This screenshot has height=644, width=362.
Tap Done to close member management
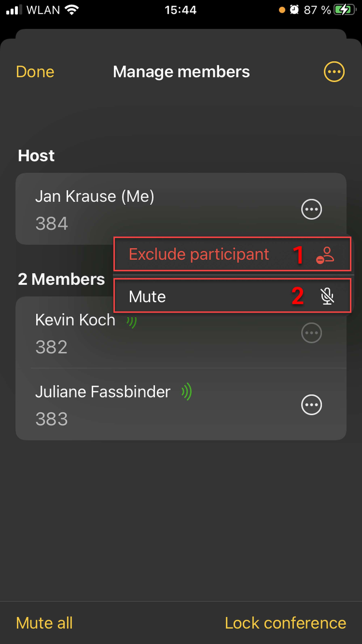pos(35,72)
